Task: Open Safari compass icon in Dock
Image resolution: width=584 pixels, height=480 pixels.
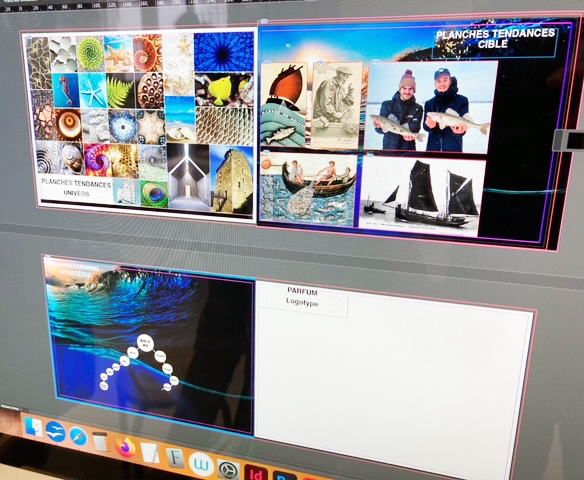Action: tap(78, 436)
